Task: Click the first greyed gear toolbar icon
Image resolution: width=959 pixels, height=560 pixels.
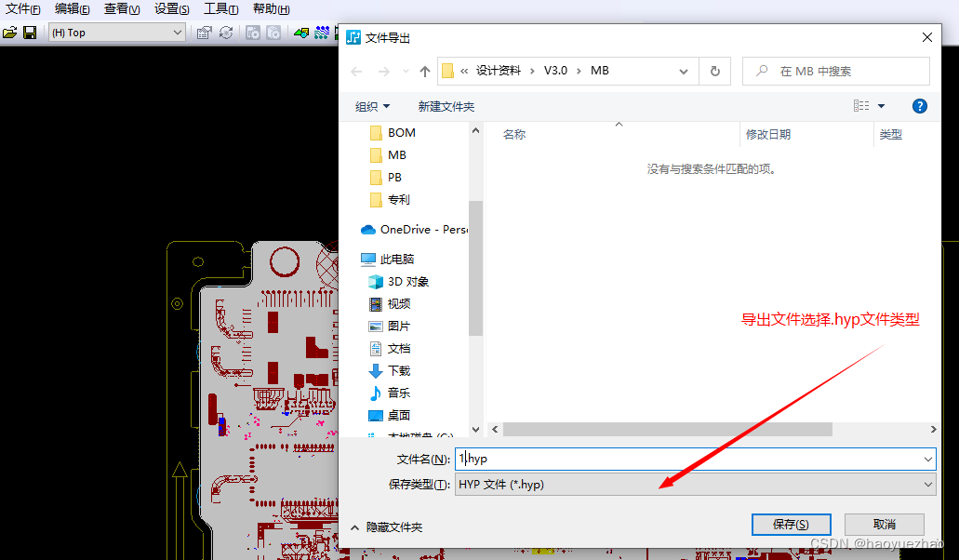Action: point(253,33)
